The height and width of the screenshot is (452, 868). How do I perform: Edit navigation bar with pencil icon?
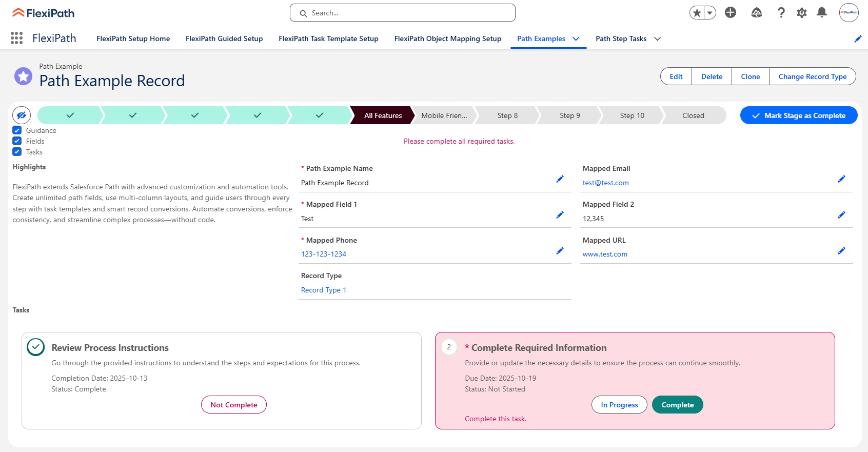(x=858, y=39)
